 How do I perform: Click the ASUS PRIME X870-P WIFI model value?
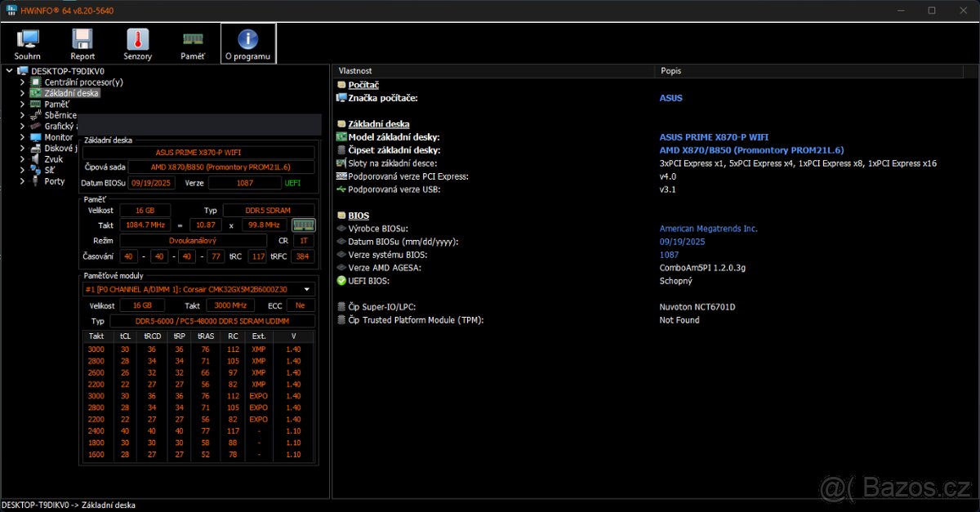click(713, 137)
